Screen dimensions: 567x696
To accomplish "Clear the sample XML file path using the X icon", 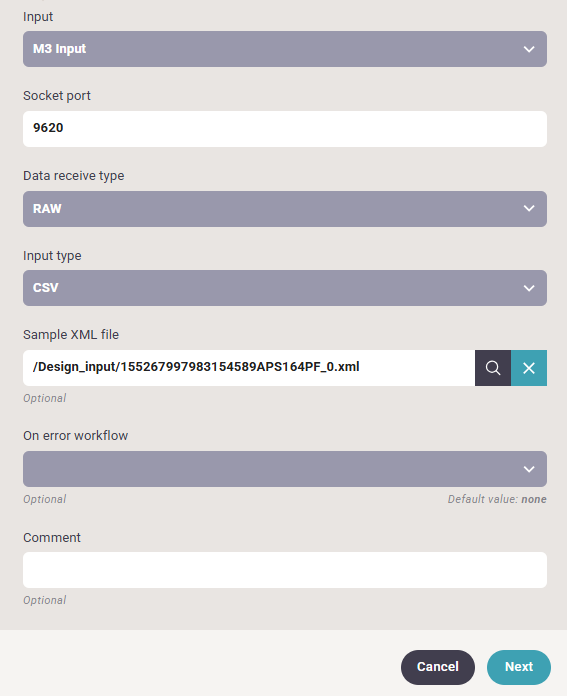I will point(529,368).
